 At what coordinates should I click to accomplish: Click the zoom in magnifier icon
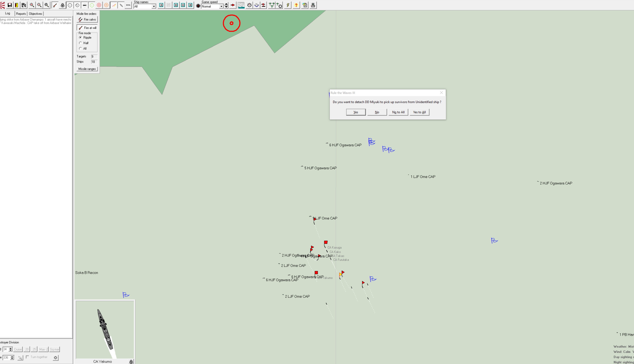pos(32,5)
